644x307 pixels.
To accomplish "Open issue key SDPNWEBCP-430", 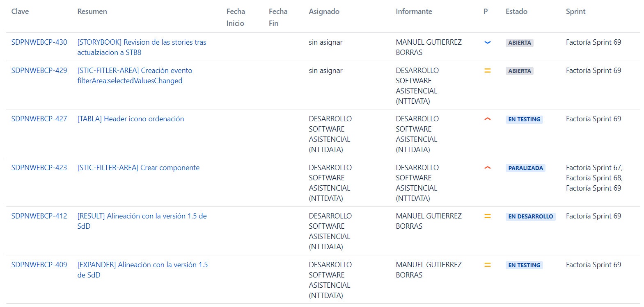I will point(39,42).
